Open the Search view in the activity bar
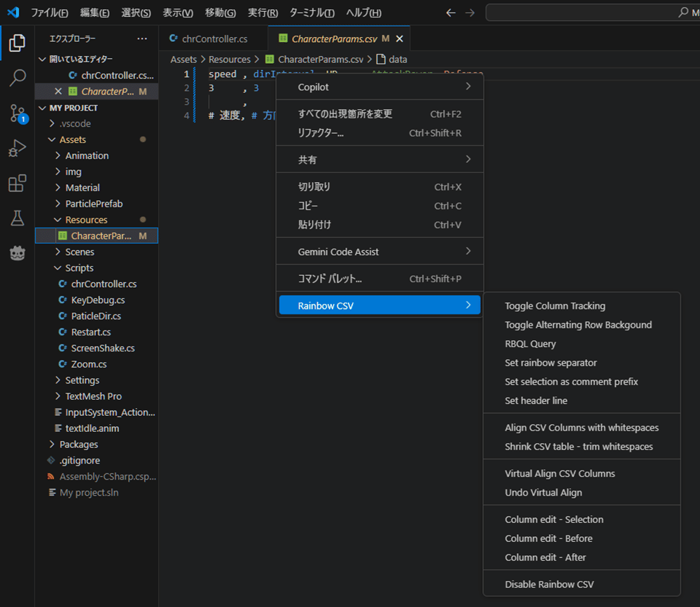 point(17,78)
